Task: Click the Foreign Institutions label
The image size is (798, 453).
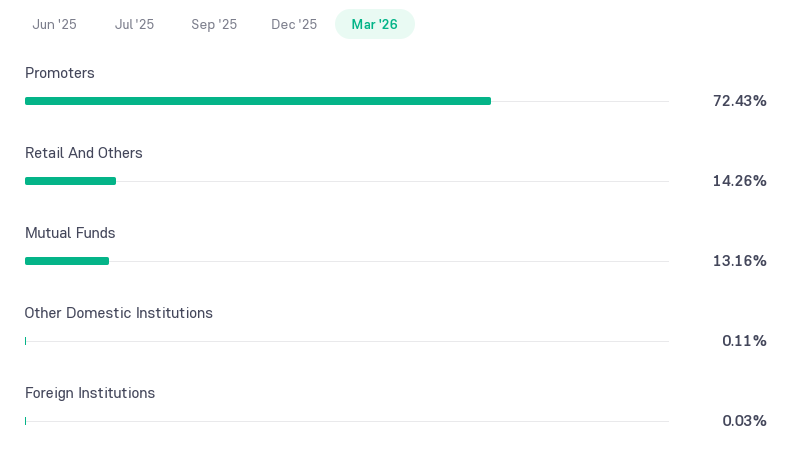Action: [90, 393]
